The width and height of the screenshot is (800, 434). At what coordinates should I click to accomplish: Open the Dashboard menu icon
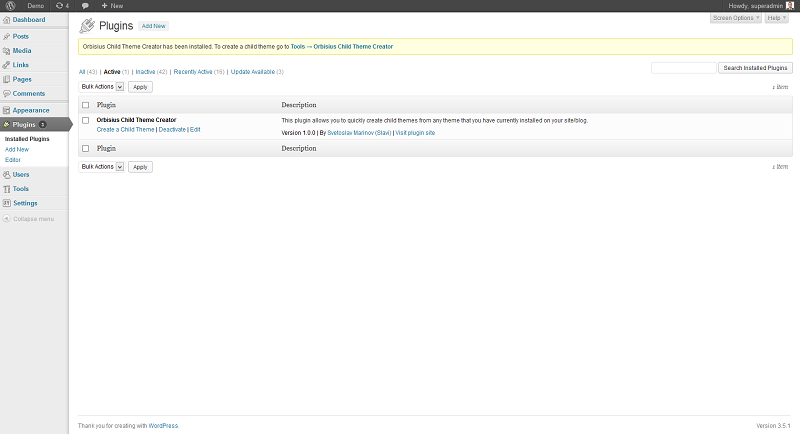click(x=7, y=20)
